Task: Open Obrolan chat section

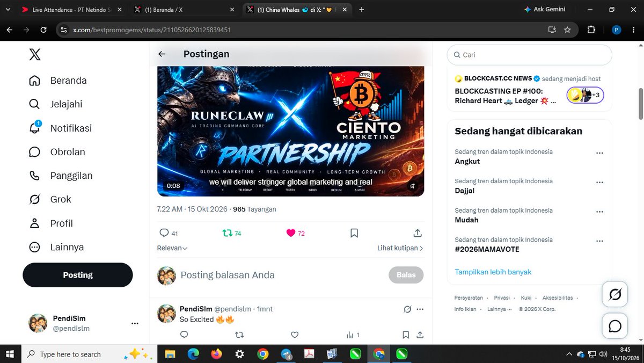Action: (57, 152)
